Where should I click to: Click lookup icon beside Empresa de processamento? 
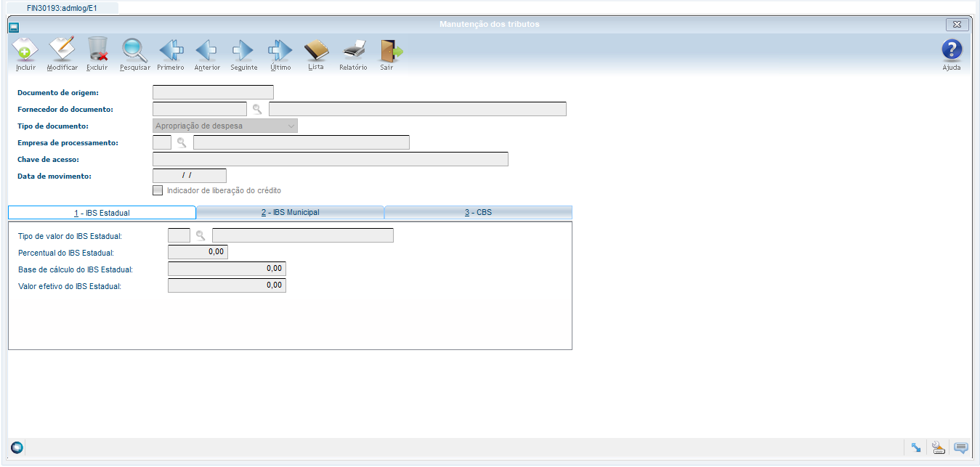pyautogui.click(x=182, y=142)
